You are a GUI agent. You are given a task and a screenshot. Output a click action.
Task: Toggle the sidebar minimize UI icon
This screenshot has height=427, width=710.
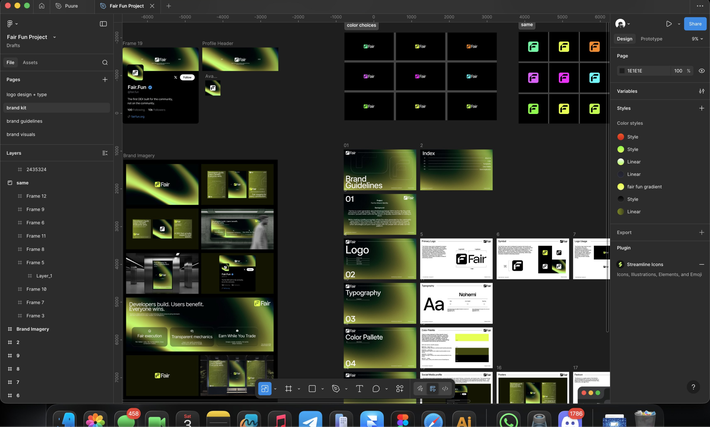(103, 23)
